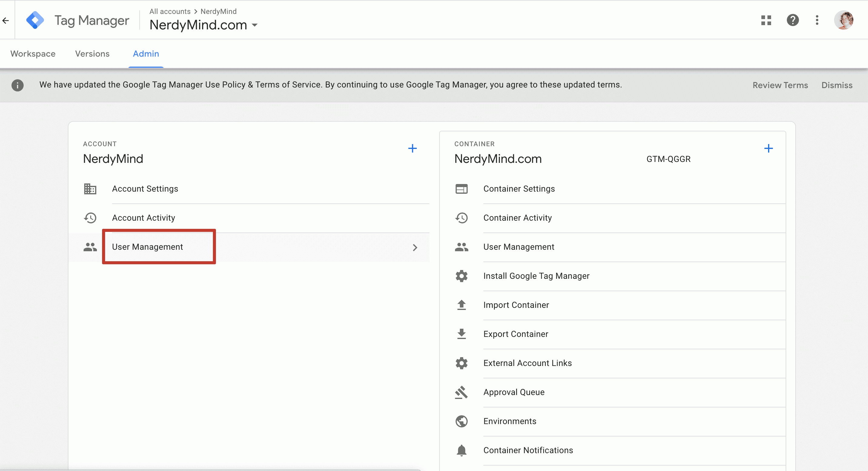Click the Tag Manager title text
Screen dimensions: 868x471
(x=92, y=21)
